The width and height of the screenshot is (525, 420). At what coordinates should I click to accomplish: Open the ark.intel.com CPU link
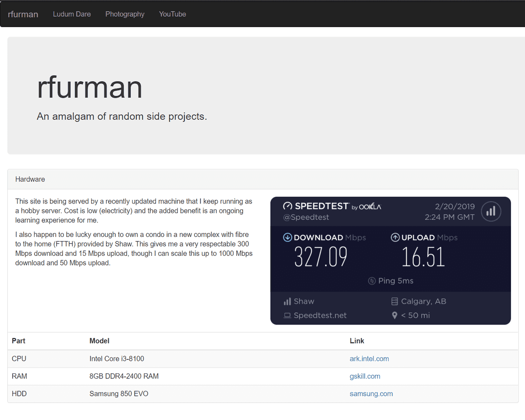(369, 359)
